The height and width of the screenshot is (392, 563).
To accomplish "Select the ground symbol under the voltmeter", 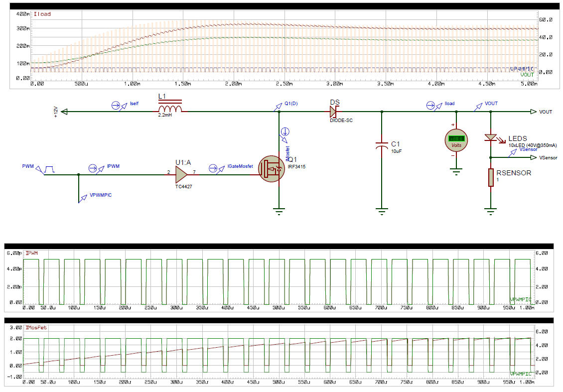I will [456, 171].
